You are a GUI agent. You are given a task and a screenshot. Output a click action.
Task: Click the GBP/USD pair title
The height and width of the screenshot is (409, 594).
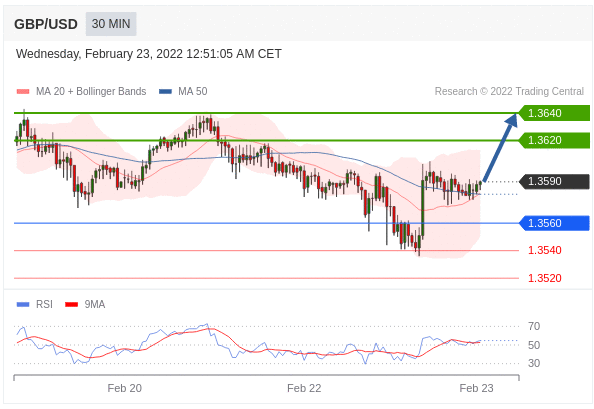click(46, 24)
